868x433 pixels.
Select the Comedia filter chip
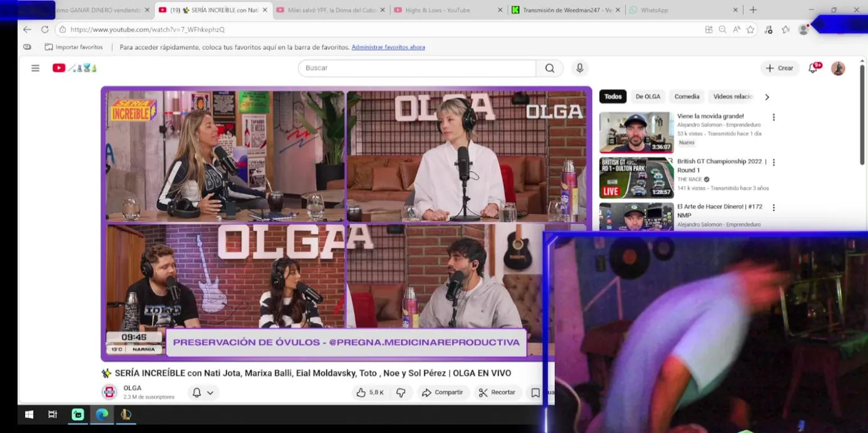[687, 96]
